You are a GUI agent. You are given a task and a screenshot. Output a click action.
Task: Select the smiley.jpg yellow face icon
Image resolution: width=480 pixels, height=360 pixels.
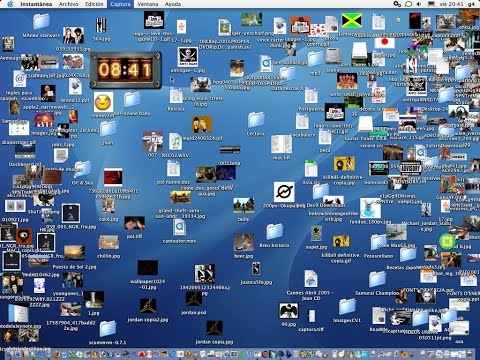103,102
